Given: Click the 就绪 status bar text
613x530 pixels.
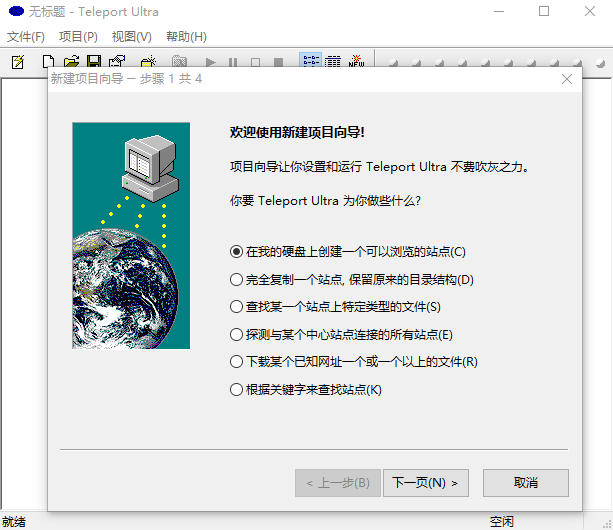Looking at the screenshot, I should tap(14, 522).
